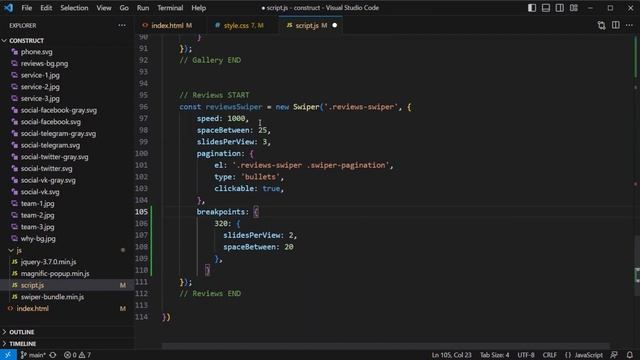Open social-facebook-gray.svg file

[59, 110]
